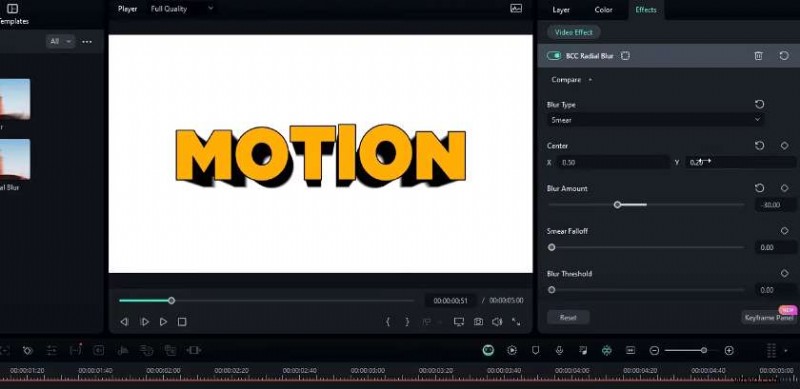Click the Blur Threshold slider handle
The image size is (800, 389).
point(552,290)
